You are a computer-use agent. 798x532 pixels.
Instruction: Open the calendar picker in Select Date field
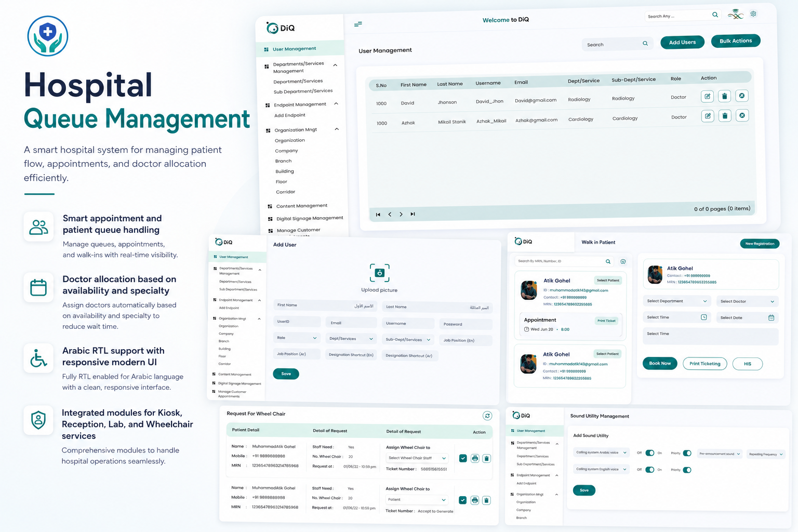click(x=771, y=317)
